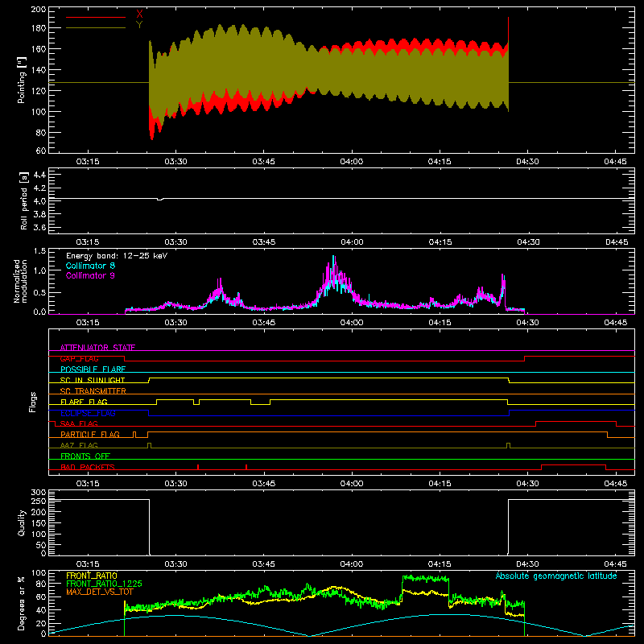
Task: Click the 1.5 tick on modulation axis
Action: [x=39, y=251]
